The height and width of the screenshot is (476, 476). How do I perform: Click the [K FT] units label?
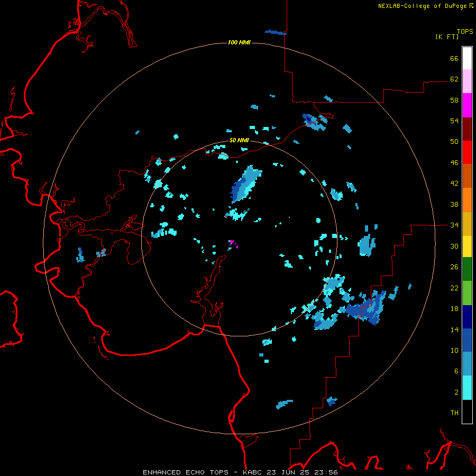coord(447,36)
